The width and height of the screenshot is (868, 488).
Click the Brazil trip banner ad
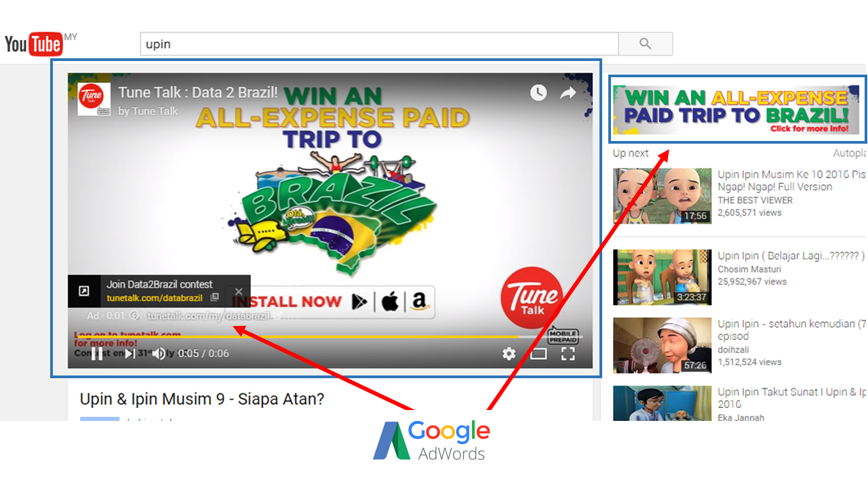[x=736, y=110]
